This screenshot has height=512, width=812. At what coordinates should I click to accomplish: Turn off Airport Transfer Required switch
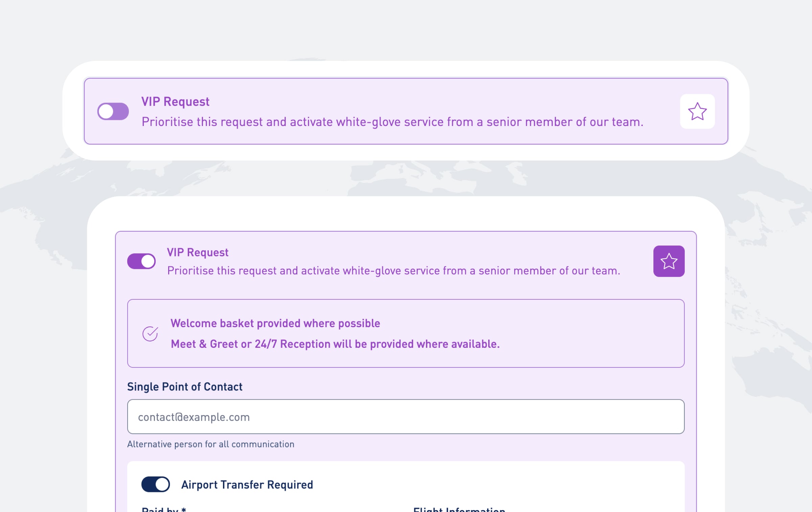pyautogui.click(x=156, y=484)
